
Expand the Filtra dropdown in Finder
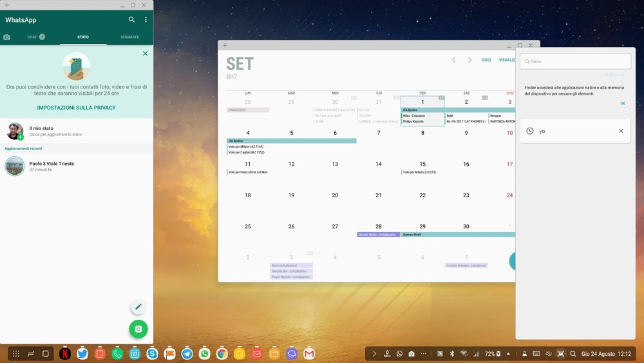(614, 75)
